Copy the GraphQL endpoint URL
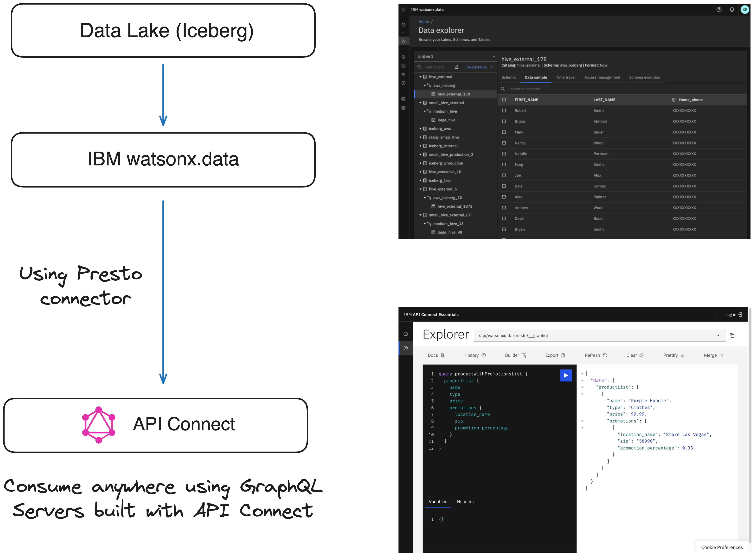756x557 pixels. pos(732,335)
